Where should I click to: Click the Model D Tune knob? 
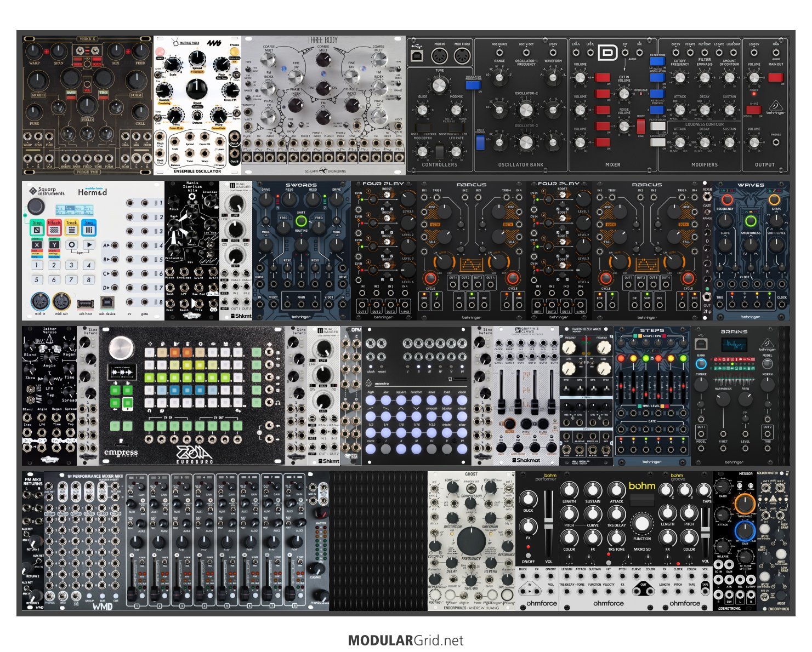click(439, 85)
